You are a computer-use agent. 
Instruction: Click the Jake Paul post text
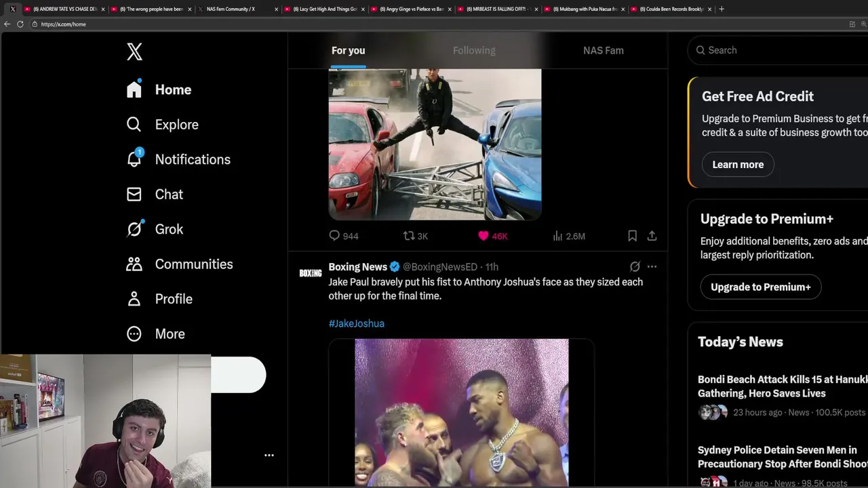[x=486, y=289]
